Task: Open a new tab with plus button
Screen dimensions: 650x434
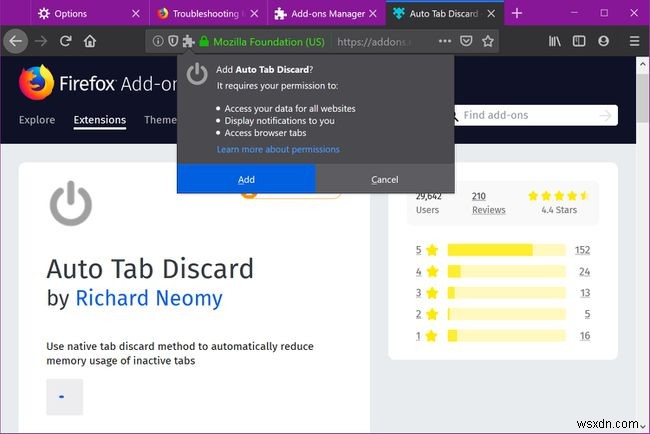Action: pyautogui.click(x=517, y=13)
